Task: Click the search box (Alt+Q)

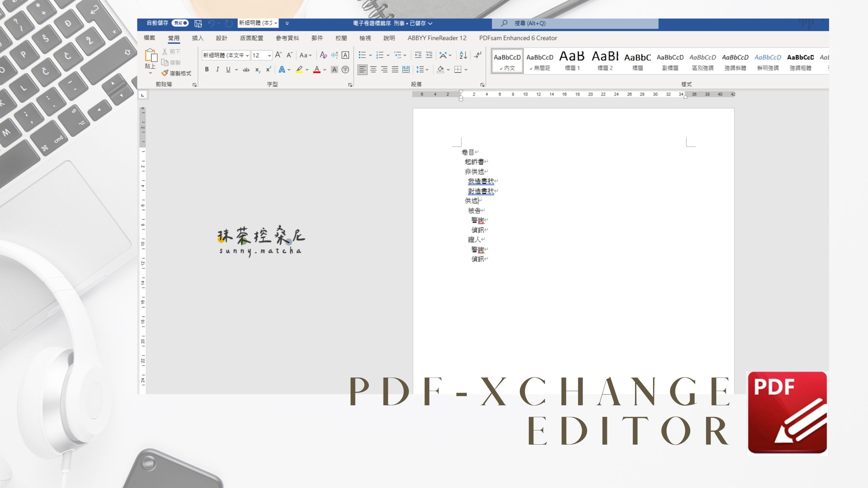Action: coord(575,23)
